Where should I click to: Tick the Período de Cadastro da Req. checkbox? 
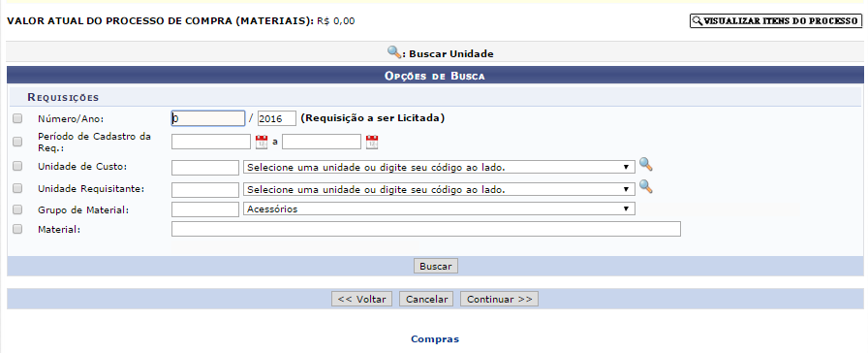pyautogui.click(x=17, y=142)
